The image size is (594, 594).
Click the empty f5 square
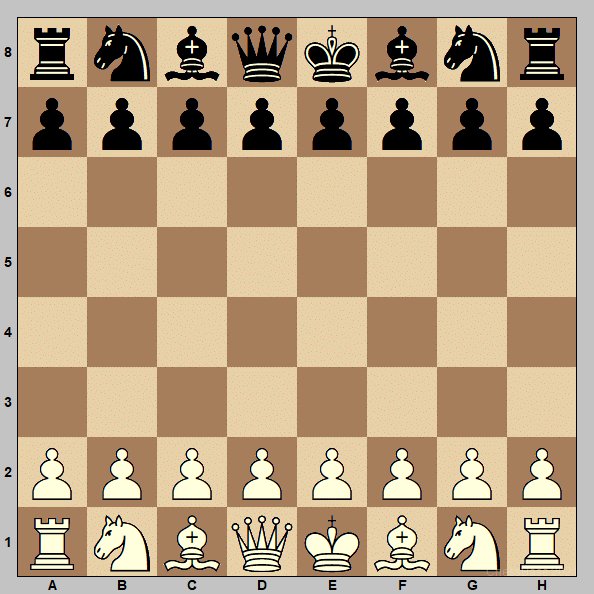[x=402, y=263]
